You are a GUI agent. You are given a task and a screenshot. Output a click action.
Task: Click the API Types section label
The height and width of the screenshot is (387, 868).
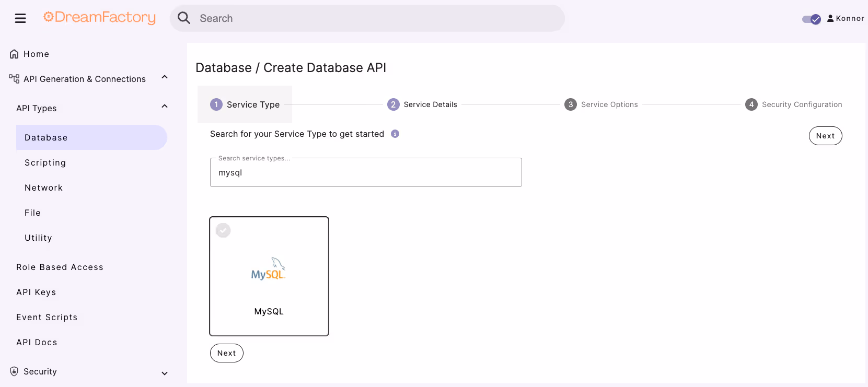tap(37, 108)
